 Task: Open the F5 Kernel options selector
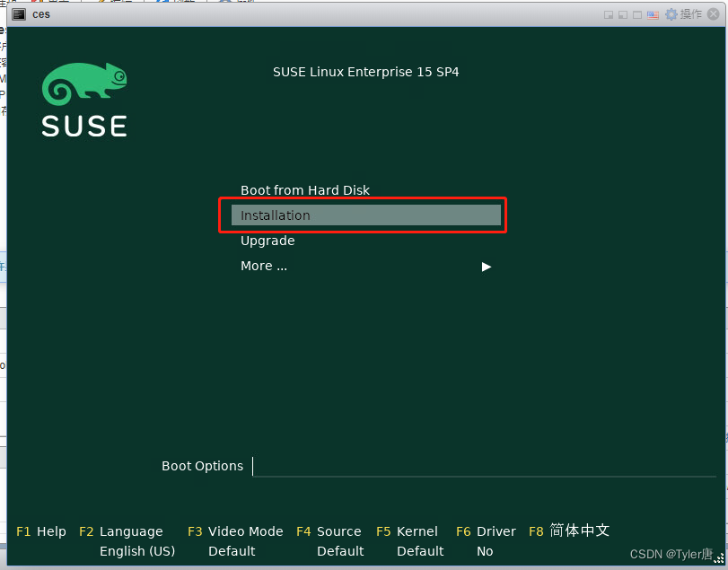point(407,531)
